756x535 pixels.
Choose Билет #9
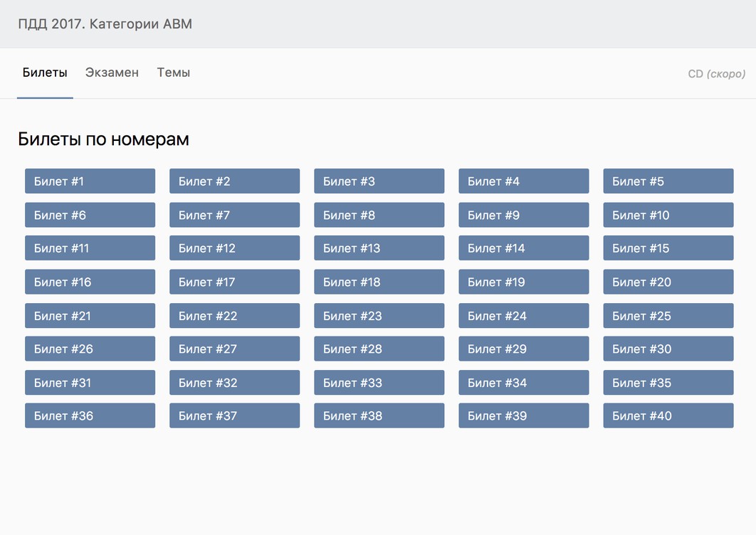click(523, 215)
